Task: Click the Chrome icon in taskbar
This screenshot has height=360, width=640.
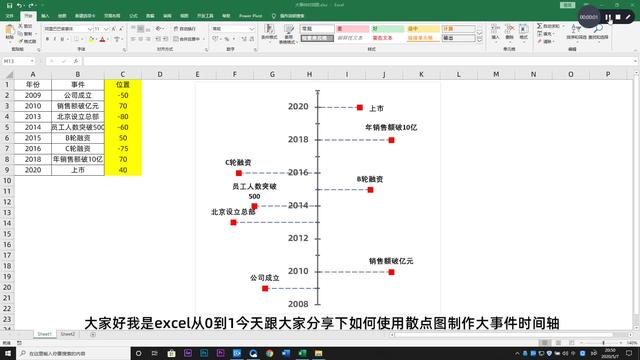Action: coord(269,353)
